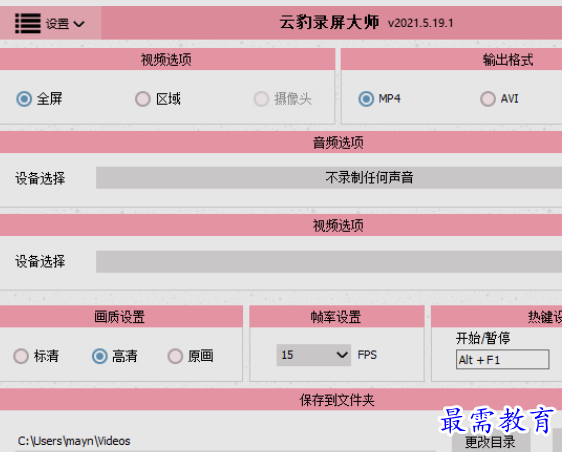
Task: Open the audio device 不录制任何声音 dropdown
Action: coord(329,177)
